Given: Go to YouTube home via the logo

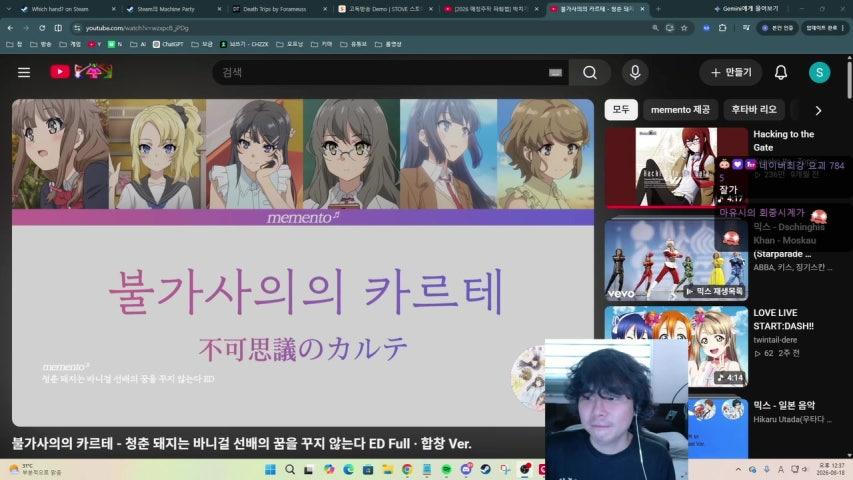Looking at the screenshot, I should click(81, 71).
